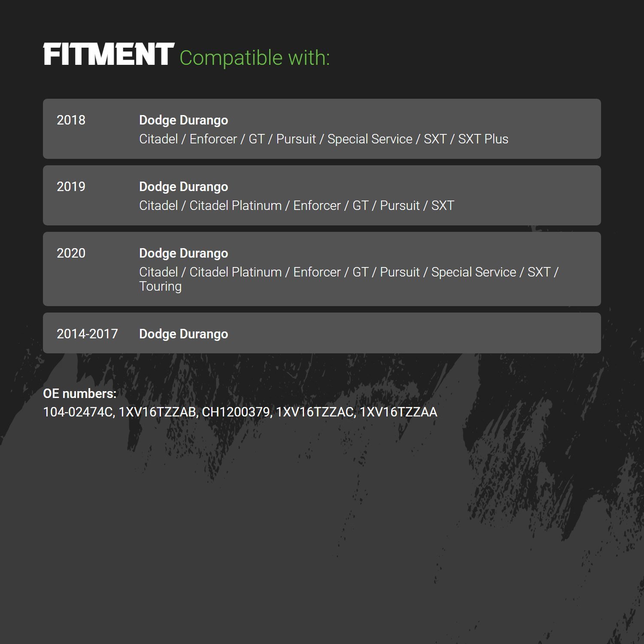Click the "SXT Plus" trim text
The width and height of the screenshot is (644, 644).
(x=483, y=139)
